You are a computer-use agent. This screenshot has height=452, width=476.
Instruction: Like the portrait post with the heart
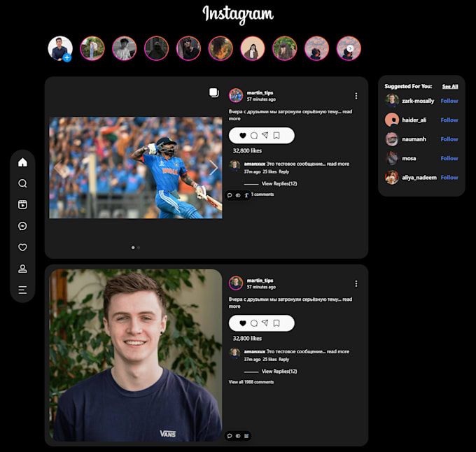point(243,323)
